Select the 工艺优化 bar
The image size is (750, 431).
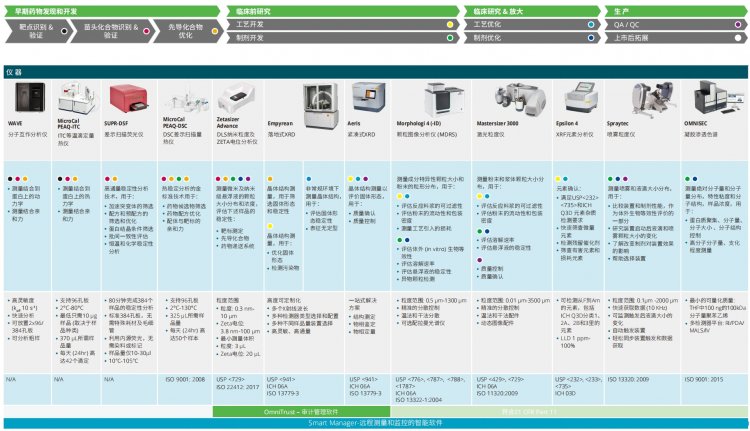coord(532,24)
